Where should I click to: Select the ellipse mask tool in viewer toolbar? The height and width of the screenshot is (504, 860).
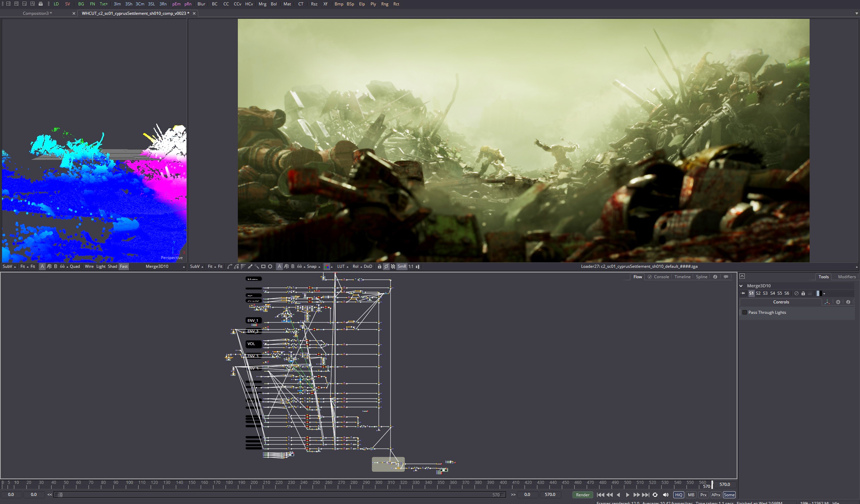270,266
